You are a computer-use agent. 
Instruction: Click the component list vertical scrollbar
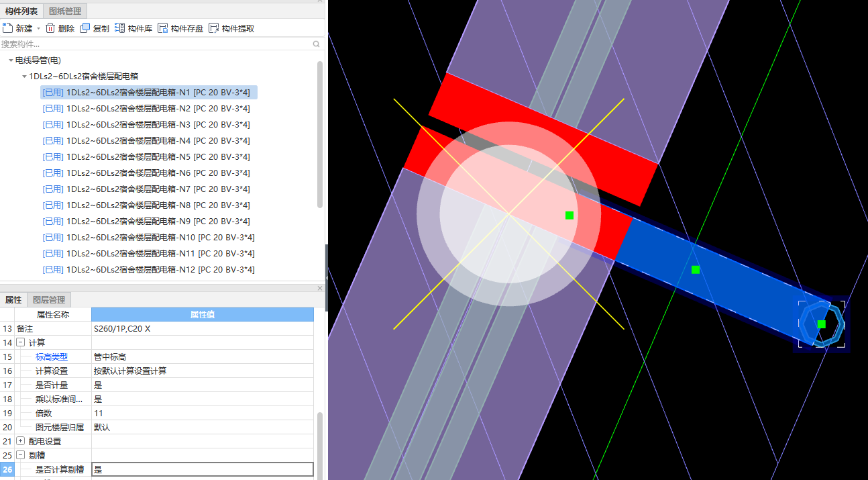(x=320, y=134)
